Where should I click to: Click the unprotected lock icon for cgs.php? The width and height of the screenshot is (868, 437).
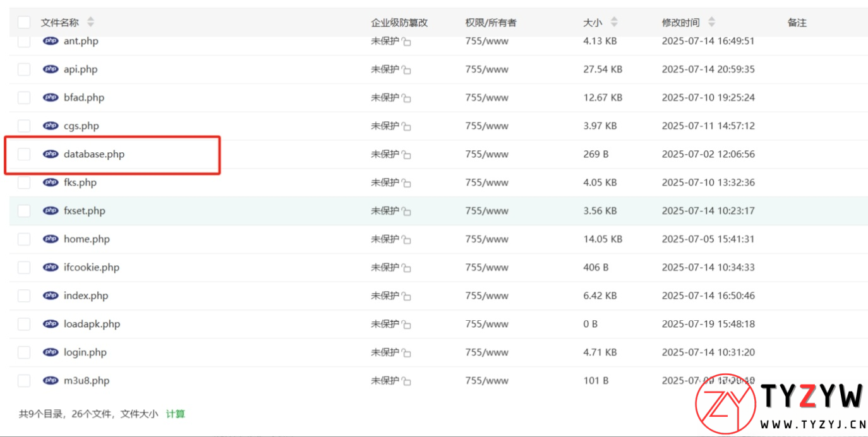coord(405,126)
